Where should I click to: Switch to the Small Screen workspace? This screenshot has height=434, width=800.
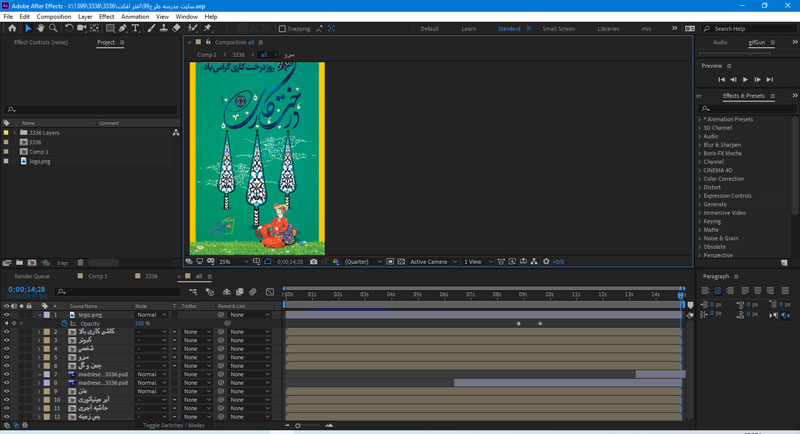pyautogui.click(x=558, y=29)
